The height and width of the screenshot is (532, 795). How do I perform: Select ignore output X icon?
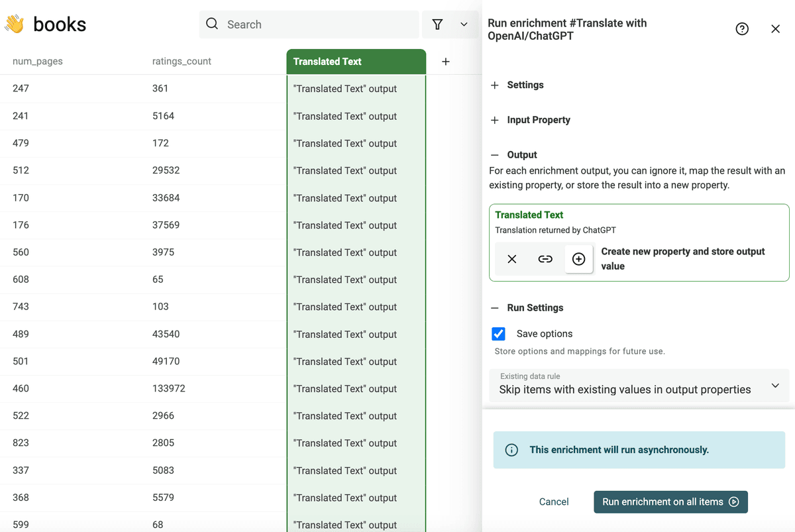click(x=512, y=259)
